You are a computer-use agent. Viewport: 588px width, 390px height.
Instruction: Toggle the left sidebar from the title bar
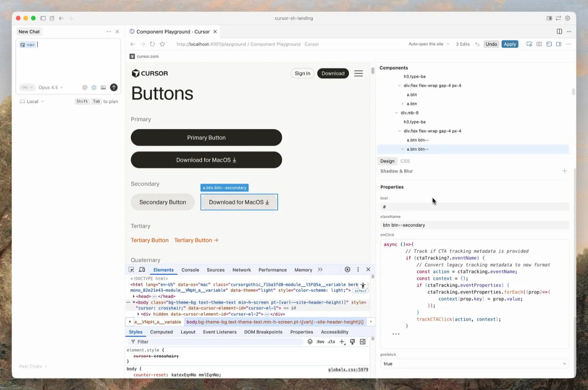(43, 18)
